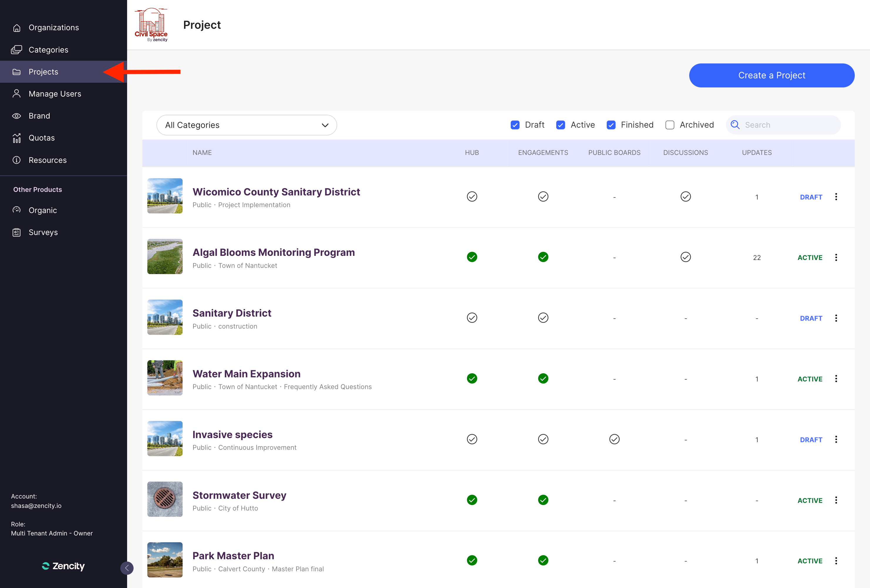Click the Quotas chart icon
The height and width of the screenshot is (588, 870).
point(16,138)
